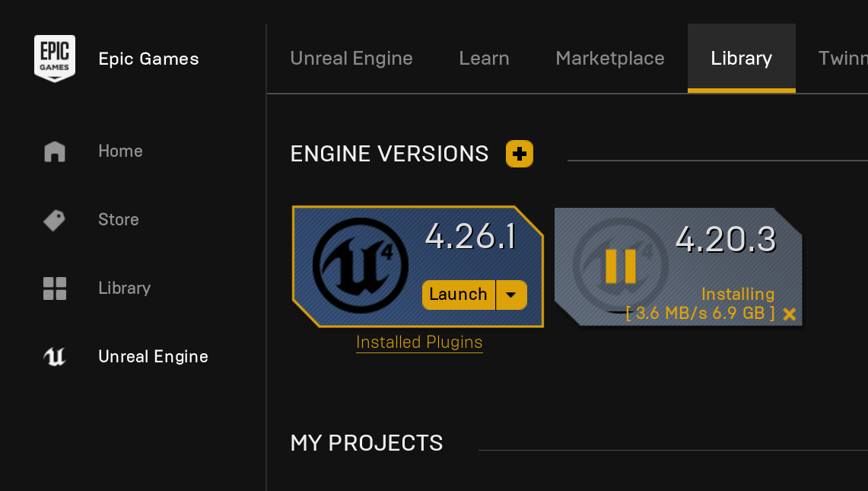This screenshot has width=868, height=491.
Task: Launch Unreal Engine 4.26.1
Action: (x=459, y=295)
